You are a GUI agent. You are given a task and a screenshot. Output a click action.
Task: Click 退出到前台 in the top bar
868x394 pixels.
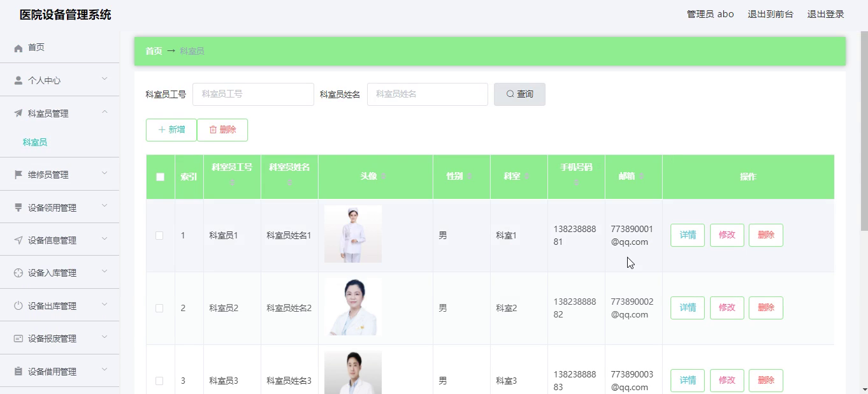click(x=770, y=14)
